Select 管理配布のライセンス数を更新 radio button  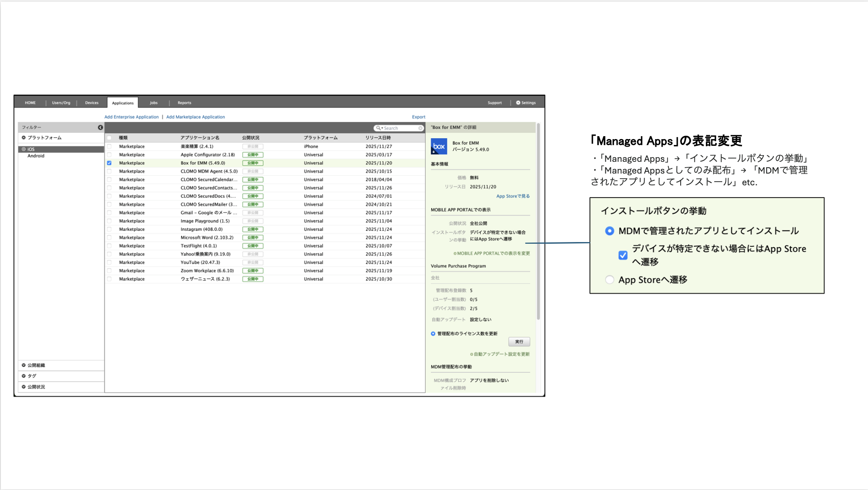point(433,334)
